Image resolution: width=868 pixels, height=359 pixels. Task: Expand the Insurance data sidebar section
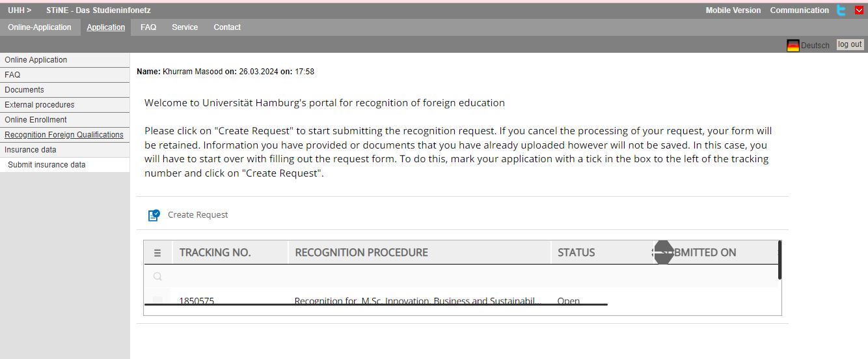coord(31,150)
